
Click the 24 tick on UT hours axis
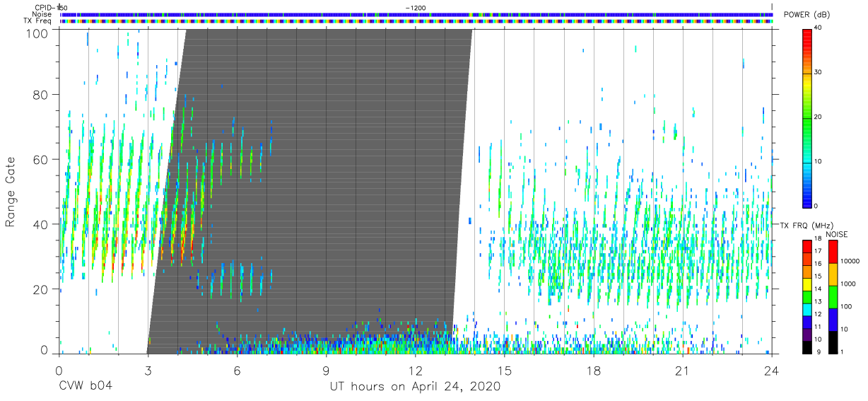click(772, 370)
